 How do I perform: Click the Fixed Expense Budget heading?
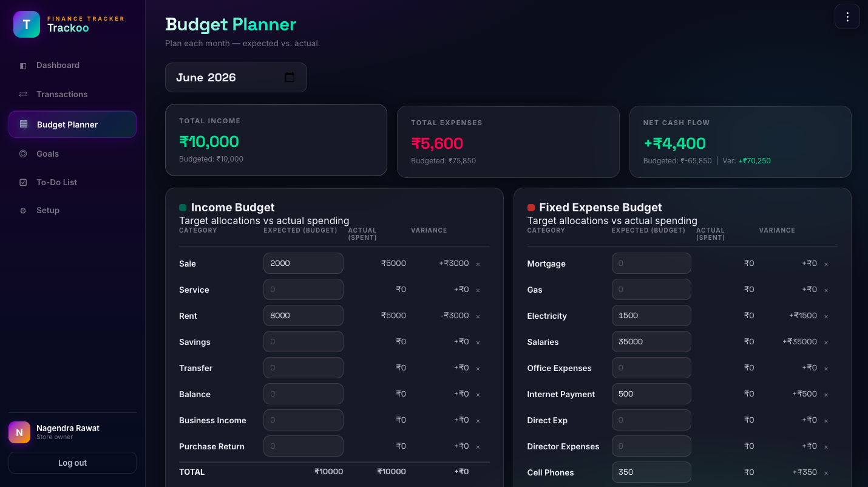click(600, 208)
